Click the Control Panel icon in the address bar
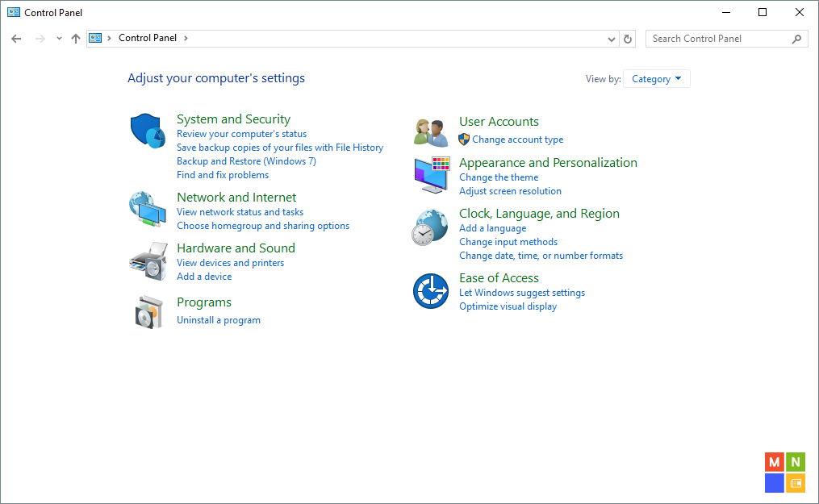The width and height of the screenshot is (819, 504). click(95, 38)
